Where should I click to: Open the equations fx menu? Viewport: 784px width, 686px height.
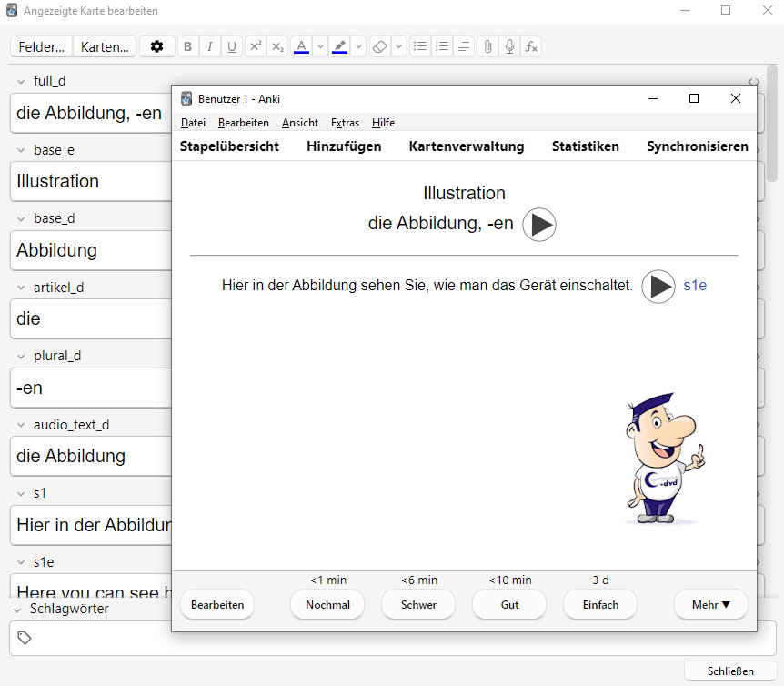[531, 46]
